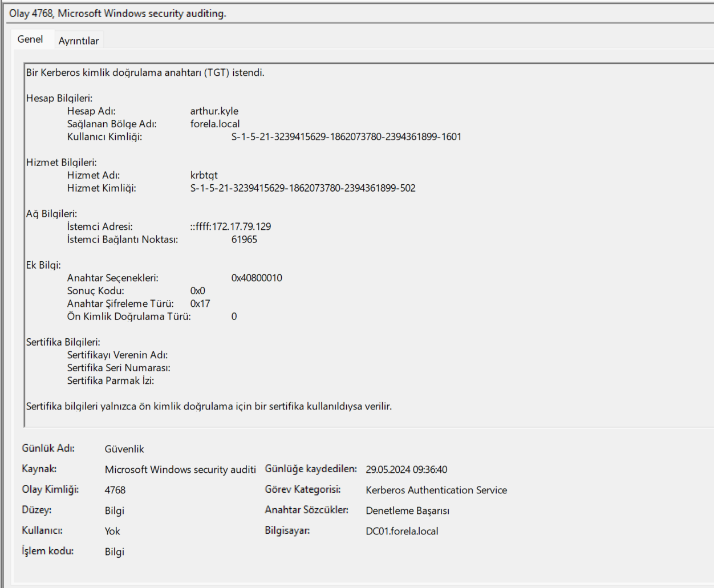Click the logged timestamp 29.05.2024 09:36:40

(407, 469)
